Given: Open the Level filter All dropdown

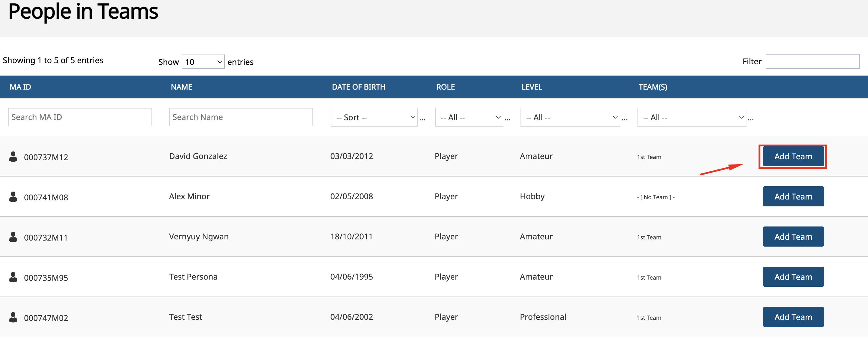Looking at the screenshot, I should (570, 117).
